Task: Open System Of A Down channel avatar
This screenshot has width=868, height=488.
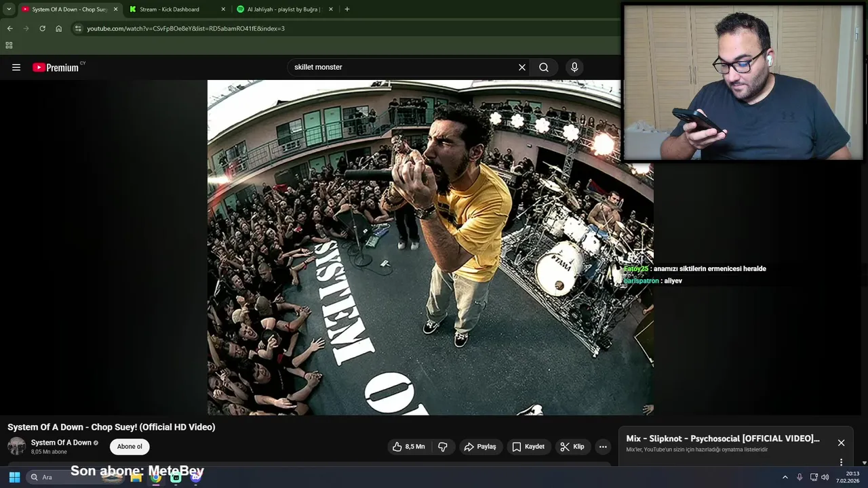Action: (16, 446)
